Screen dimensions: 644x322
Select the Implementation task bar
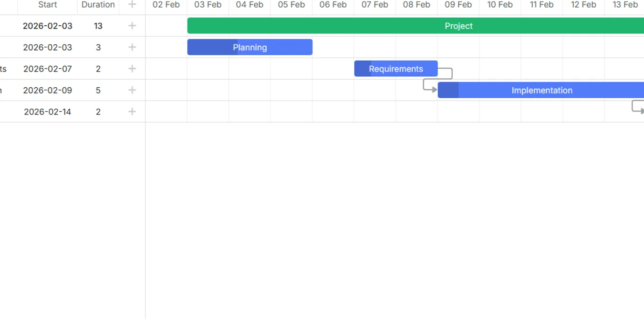coord(541,90)
